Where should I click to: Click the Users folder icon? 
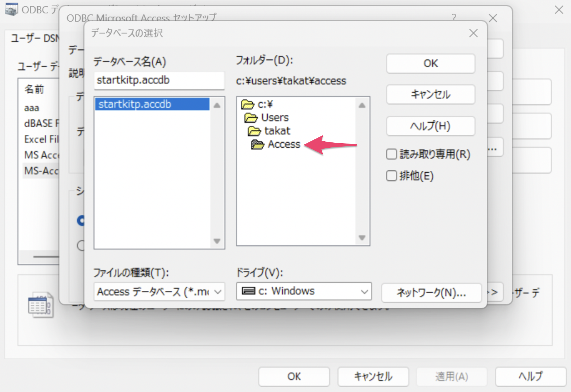coord(251,118)
